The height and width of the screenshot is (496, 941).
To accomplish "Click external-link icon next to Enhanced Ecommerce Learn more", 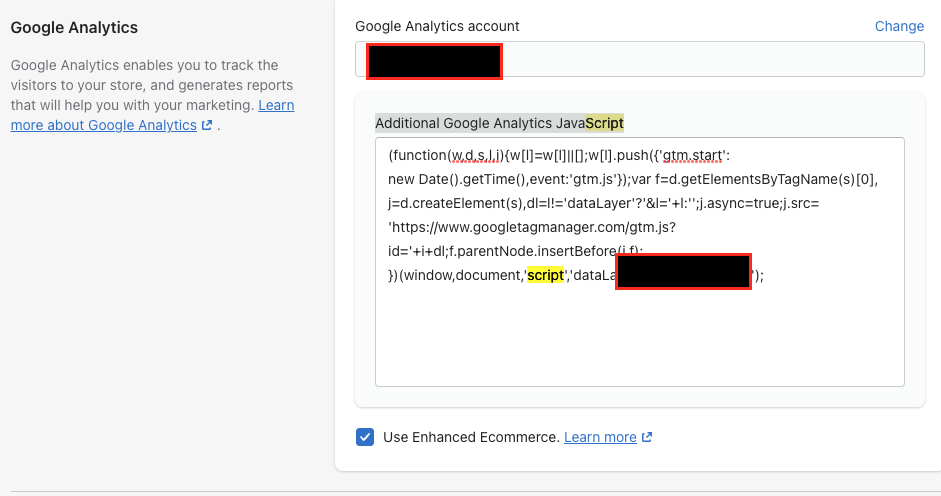I will (x=647, y=437).
